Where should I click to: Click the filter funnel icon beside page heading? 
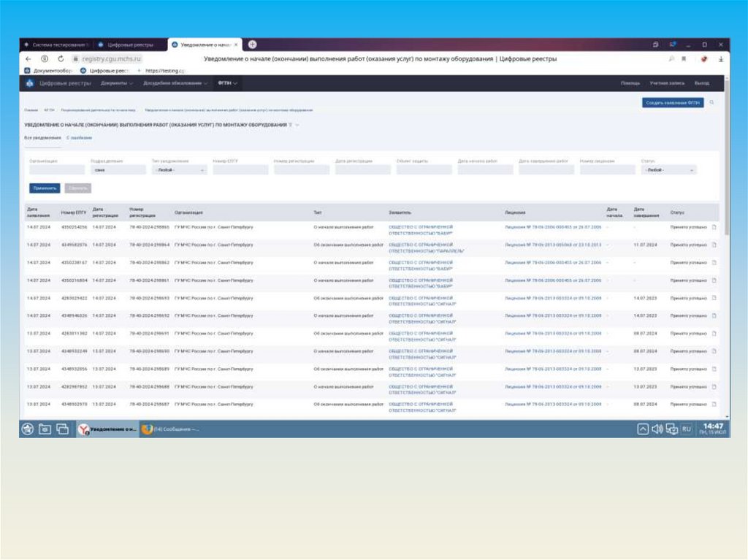coord(290,125)
